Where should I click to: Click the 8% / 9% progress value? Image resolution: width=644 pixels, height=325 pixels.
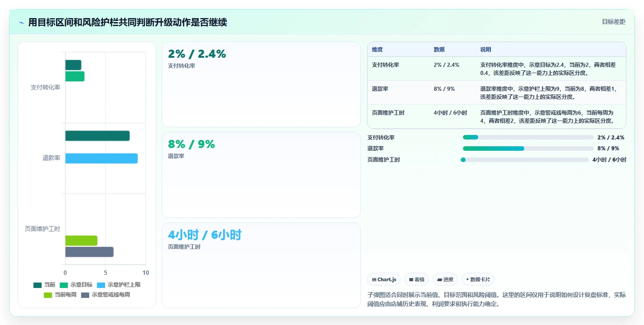[x=608, y=149]
